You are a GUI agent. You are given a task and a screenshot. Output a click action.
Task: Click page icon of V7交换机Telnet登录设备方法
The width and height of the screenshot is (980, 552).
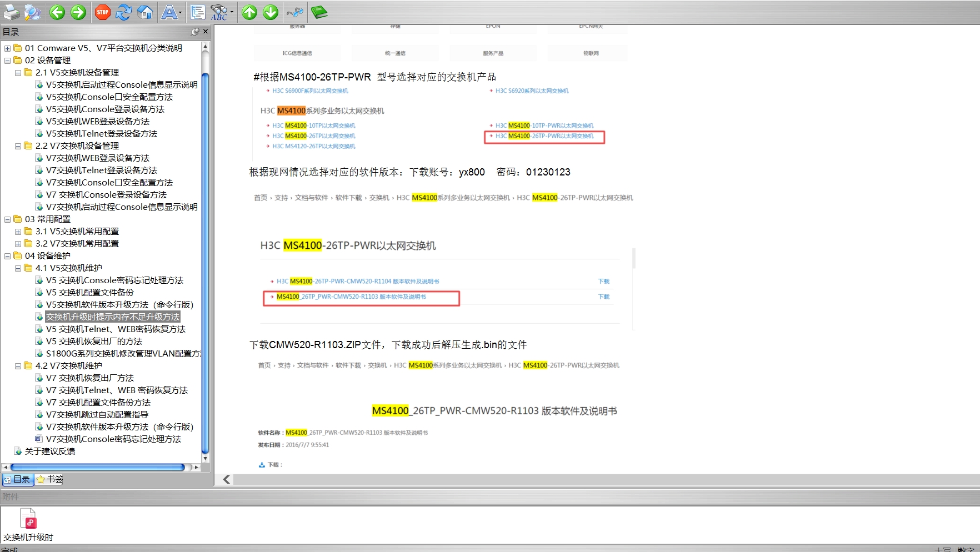pyautogui.click(x=39, y=170)
